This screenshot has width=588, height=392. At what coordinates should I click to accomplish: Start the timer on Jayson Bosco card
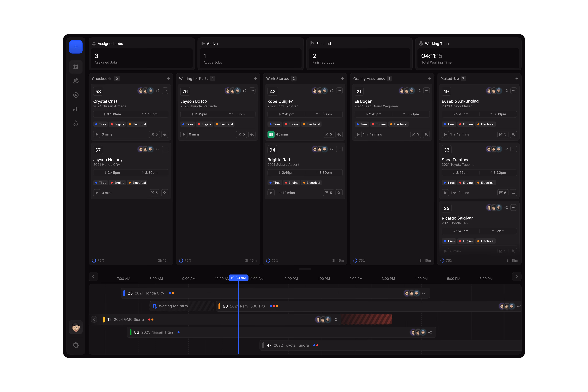click(x=184, y=134)
